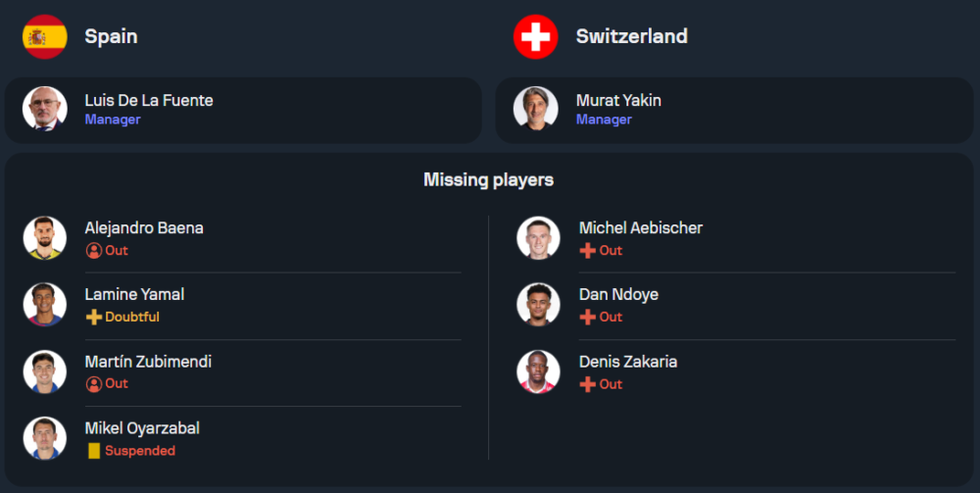Click the yellow card Suspended icon
Screen dimensions: 980x493
[x=94, y=451]
